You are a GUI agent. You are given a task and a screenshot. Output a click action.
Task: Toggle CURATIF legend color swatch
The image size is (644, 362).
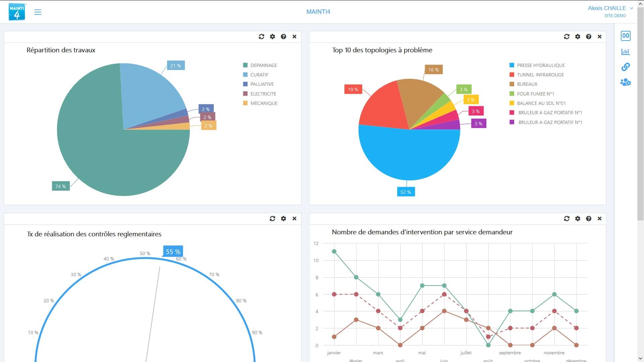click(x=245, y=74)
